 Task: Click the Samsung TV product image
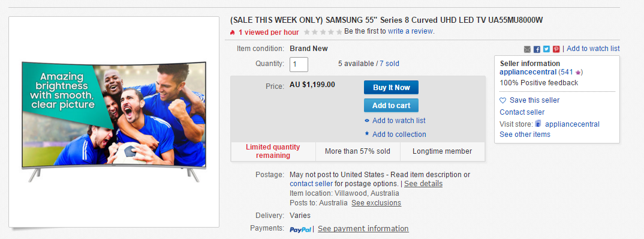tap(114, 122)
